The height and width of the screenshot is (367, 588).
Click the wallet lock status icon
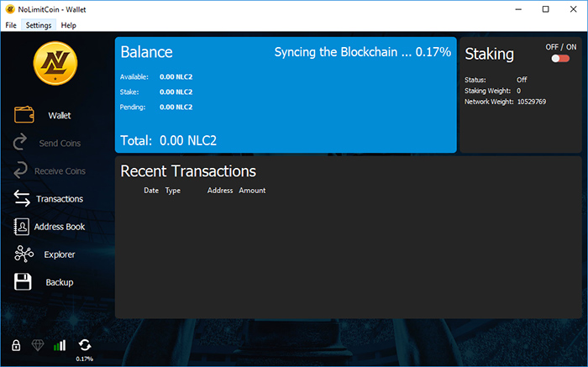coord(16,345)
